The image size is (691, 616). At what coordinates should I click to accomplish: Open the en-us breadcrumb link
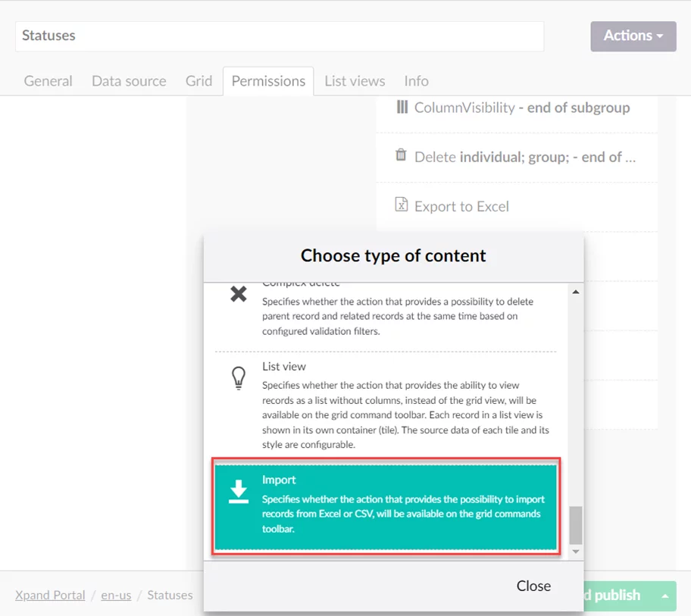[116, 596]
